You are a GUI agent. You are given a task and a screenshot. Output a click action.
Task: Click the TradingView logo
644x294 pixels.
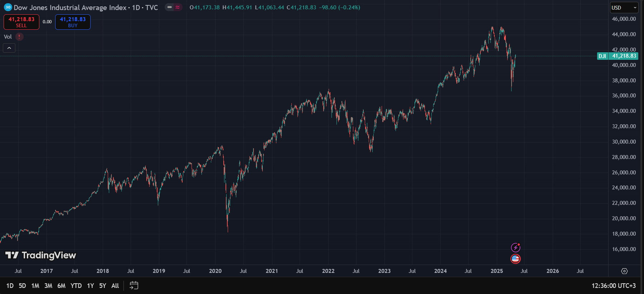tap(41, 255)
